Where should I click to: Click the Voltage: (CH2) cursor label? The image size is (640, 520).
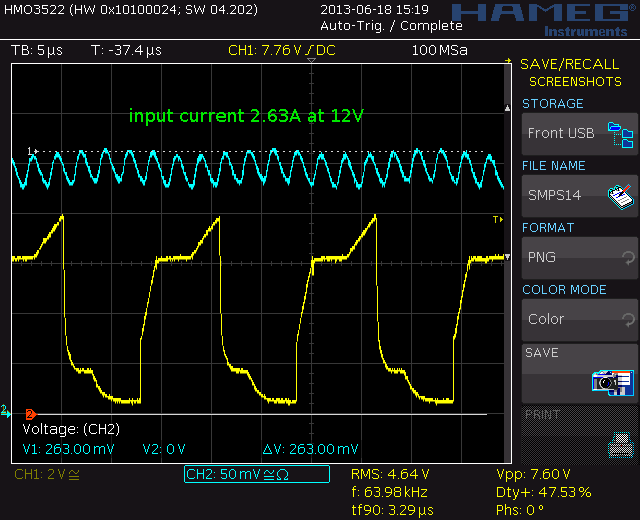[71, 429]
